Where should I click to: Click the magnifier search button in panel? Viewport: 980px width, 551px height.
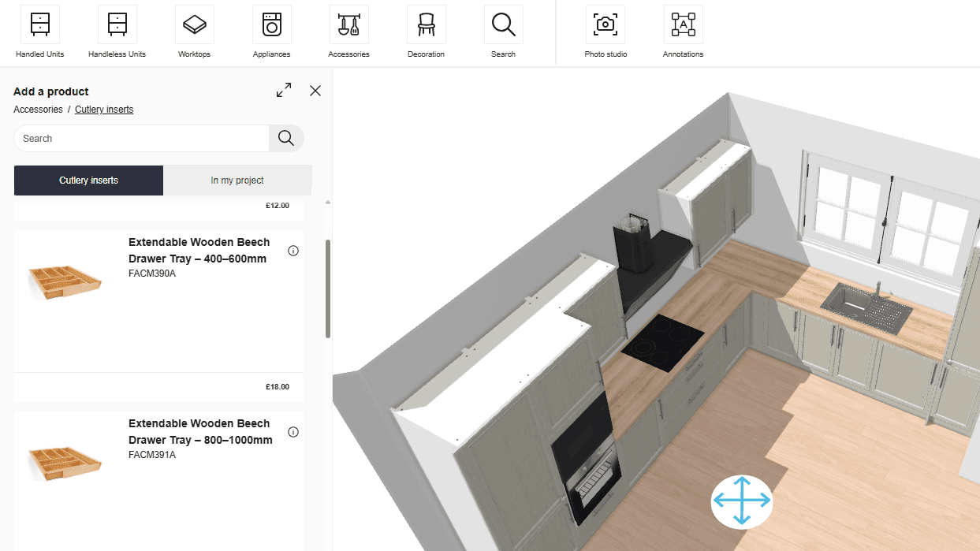[286, 139]
